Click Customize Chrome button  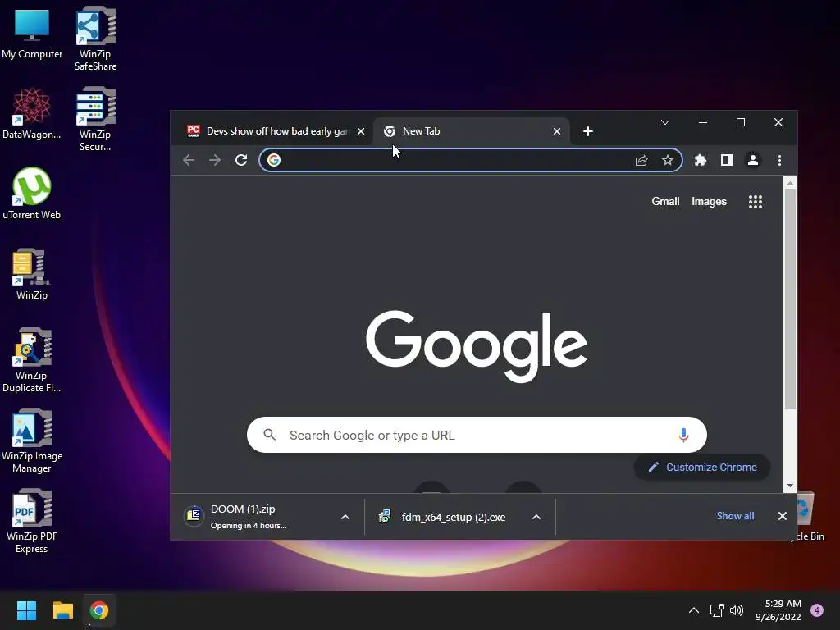point(702,467)
